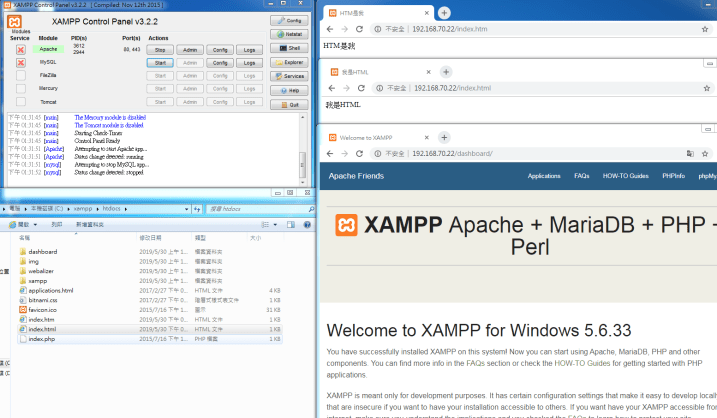This screenshot has width=717, height=418.
Task: Open a new tab beside the HTM tab
Action: coord(444,13)
